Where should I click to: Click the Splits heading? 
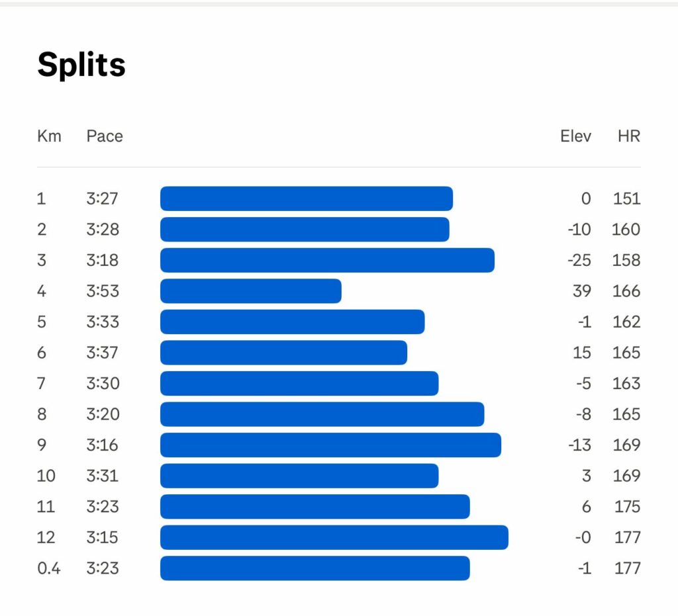pos(81,65)
